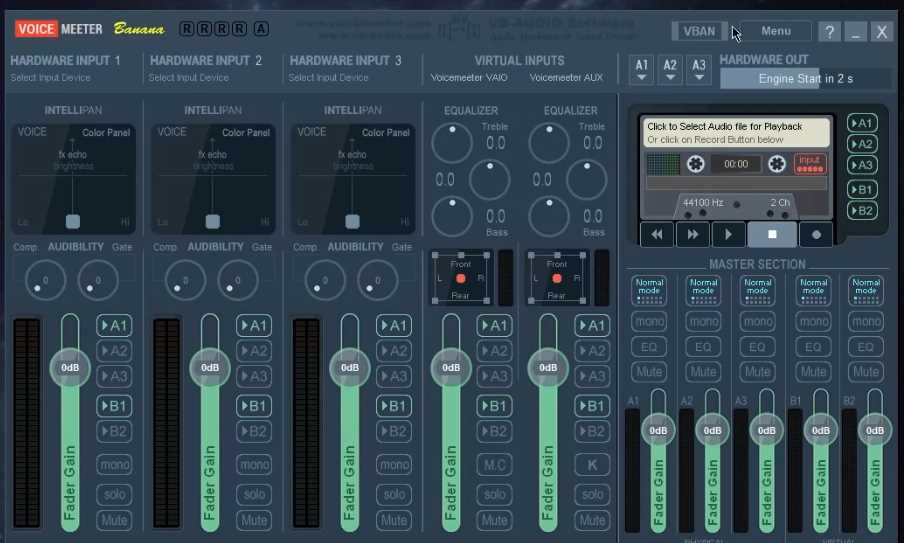Open the A2 hardware out dropdown
This screenshot has height=543, width=904.
(x=670, y=70)
